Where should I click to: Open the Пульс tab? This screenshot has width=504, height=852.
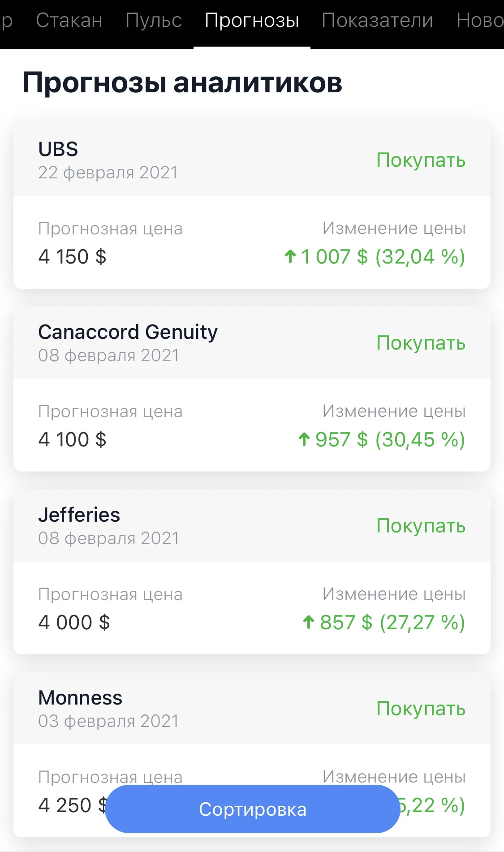point(154,21)
